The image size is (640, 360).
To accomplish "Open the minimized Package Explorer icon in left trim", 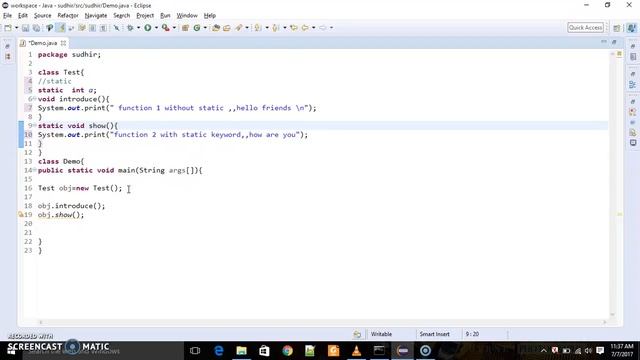I will point(8,56).
